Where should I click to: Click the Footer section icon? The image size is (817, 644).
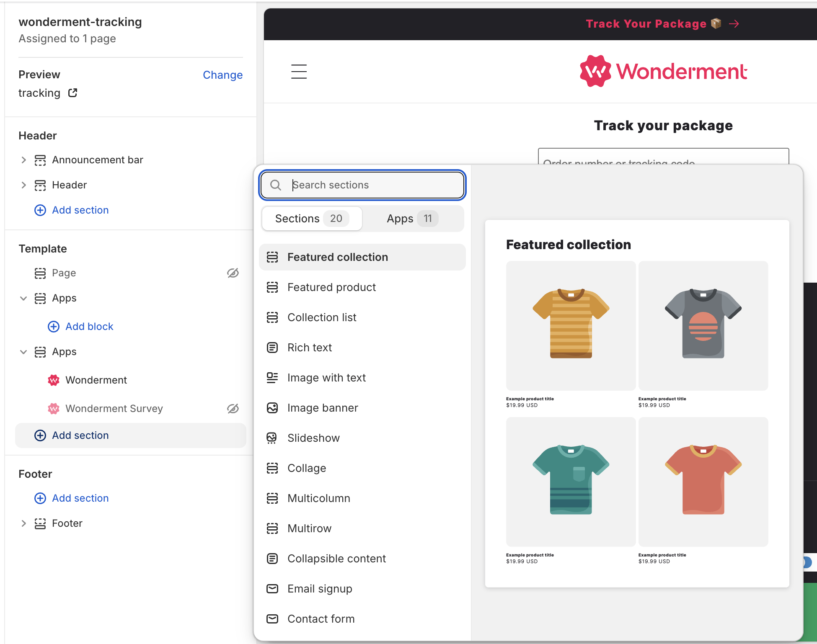[40, 524]
